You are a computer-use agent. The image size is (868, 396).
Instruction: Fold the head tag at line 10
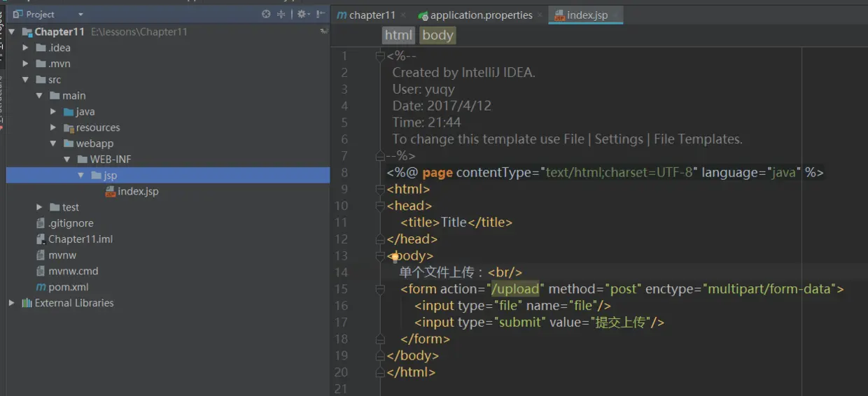[x=380, y=206]
